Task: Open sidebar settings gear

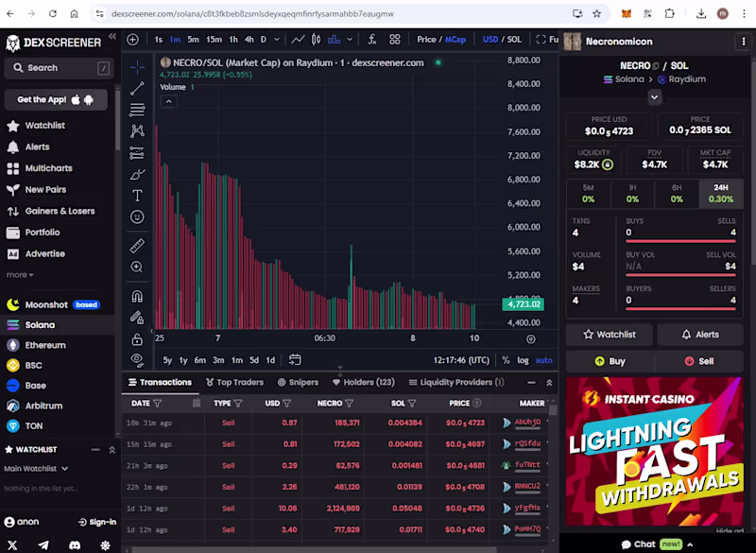Action: 105,544
